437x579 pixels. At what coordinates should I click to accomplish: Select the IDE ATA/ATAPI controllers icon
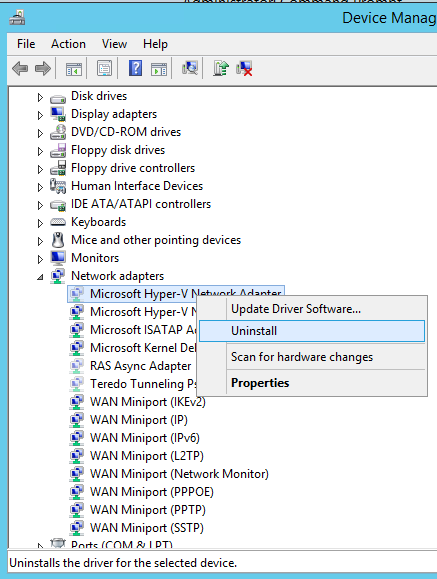click(x=58, y=205)
